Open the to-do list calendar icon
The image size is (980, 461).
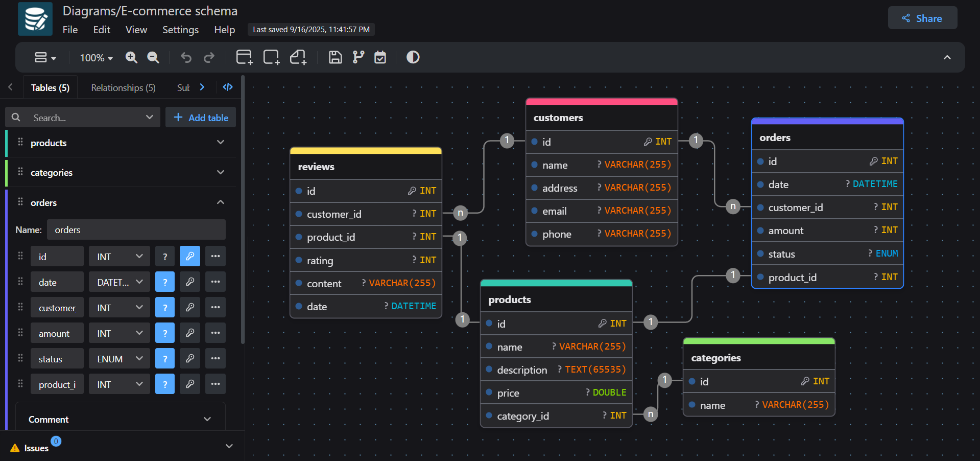pyautogui.click(x=380, y=57)
